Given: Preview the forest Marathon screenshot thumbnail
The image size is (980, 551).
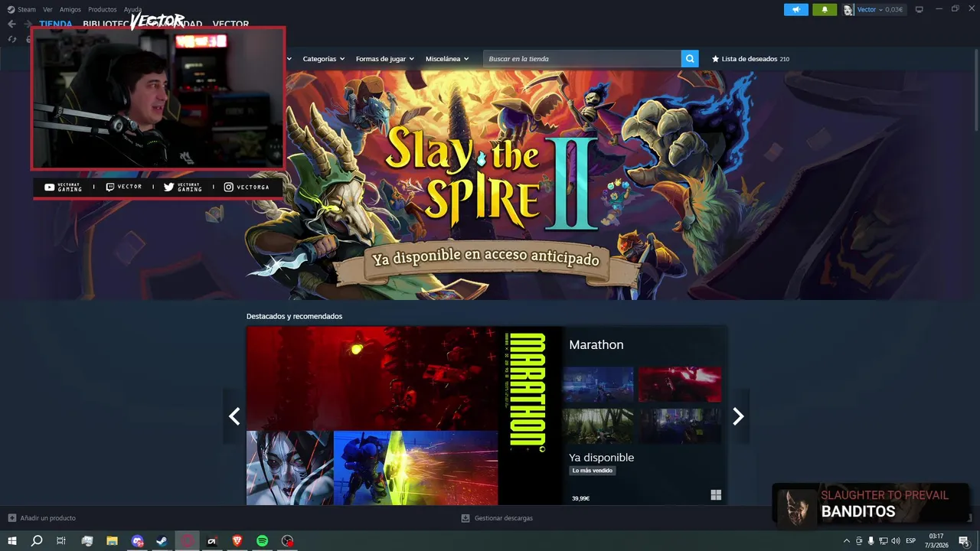Looking at the screenshot, I should [x=598, y=425].
